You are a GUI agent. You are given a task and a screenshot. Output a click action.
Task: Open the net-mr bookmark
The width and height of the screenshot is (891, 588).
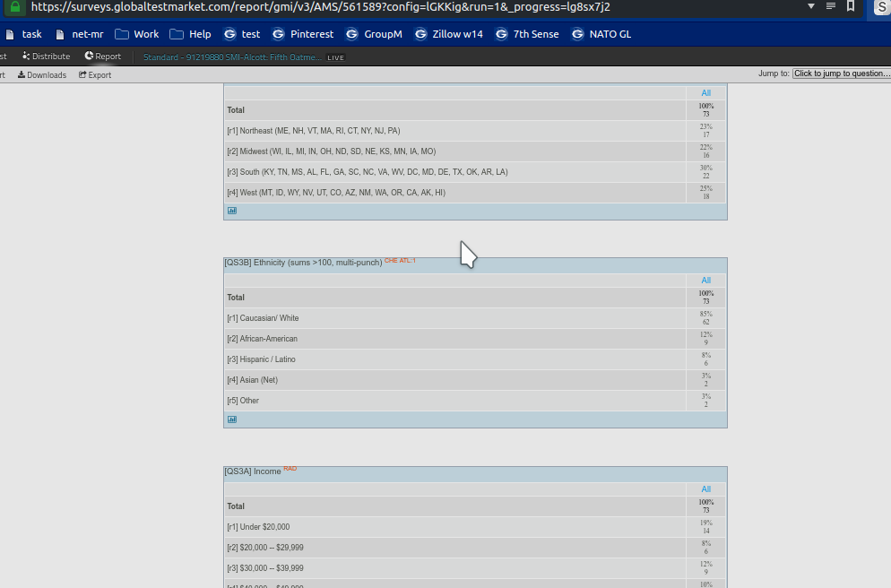pos(80,34)
